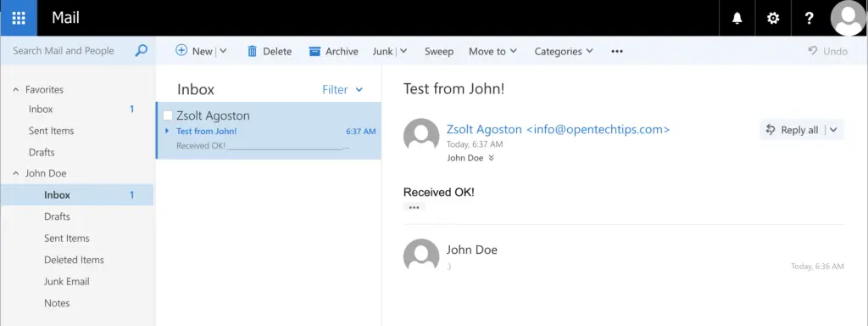Expand the recipient list next to John Doe
This screenshot has height=326, width=868.
[x=491, y=158]
